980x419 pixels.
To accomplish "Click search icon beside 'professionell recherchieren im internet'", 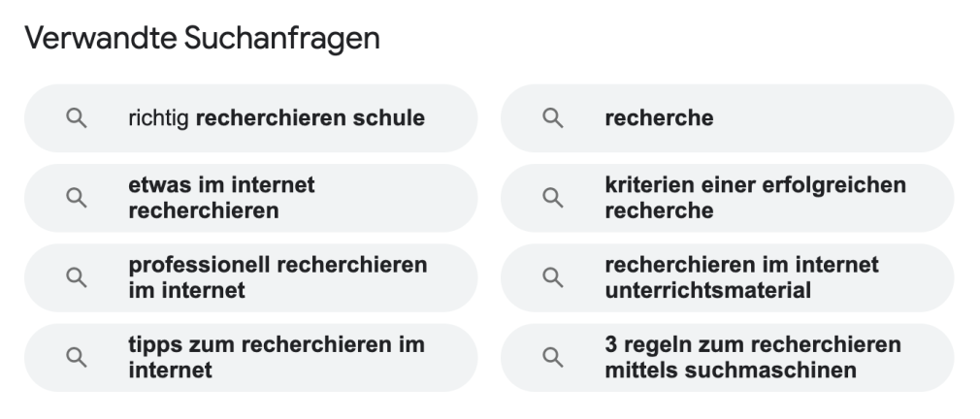I will 77,277.
